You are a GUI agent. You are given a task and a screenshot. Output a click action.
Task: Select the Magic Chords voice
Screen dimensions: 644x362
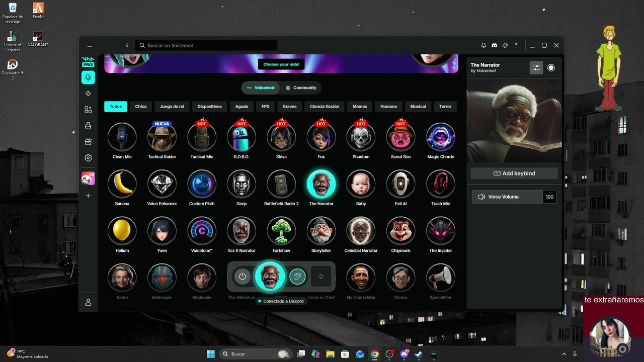440,137
